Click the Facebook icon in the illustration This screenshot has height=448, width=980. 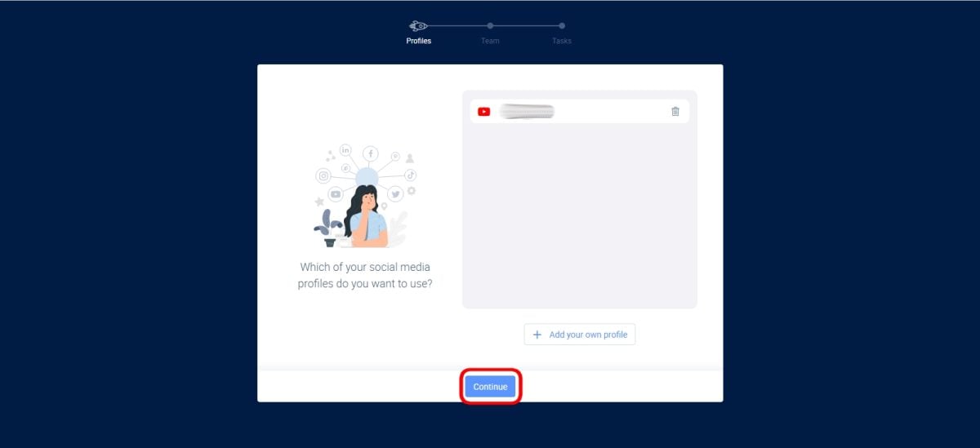point(370,153)
